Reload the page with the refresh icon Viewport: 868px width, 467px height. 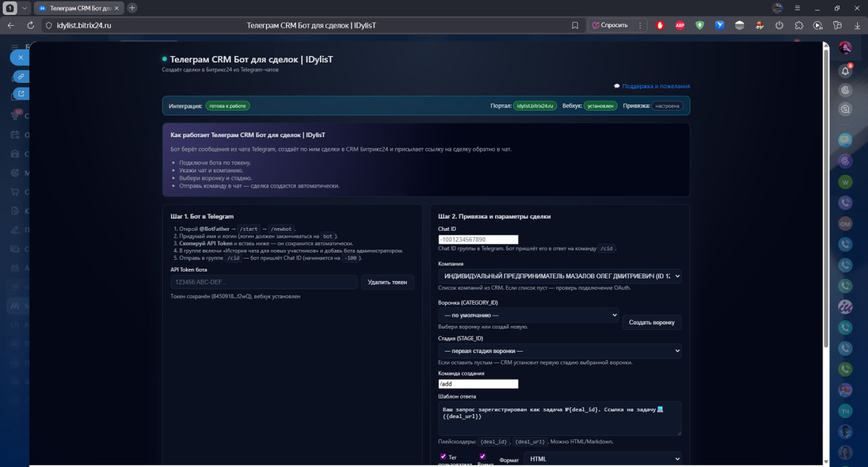[x=31, y=25]
